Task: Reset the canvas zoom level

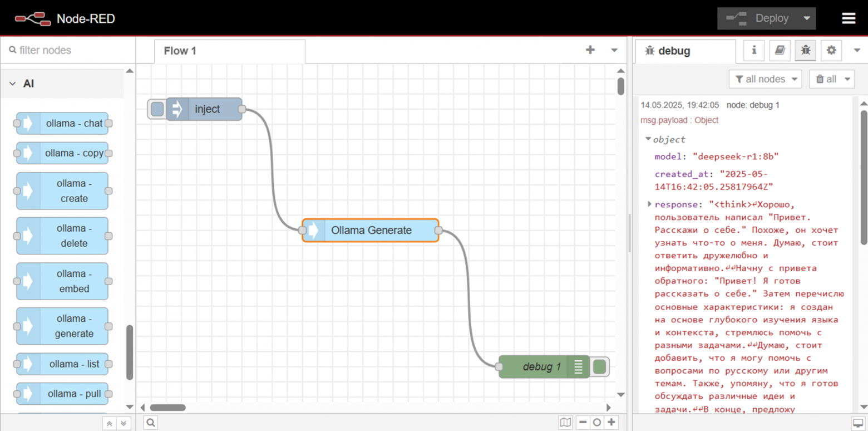Action: click(597, 423)
